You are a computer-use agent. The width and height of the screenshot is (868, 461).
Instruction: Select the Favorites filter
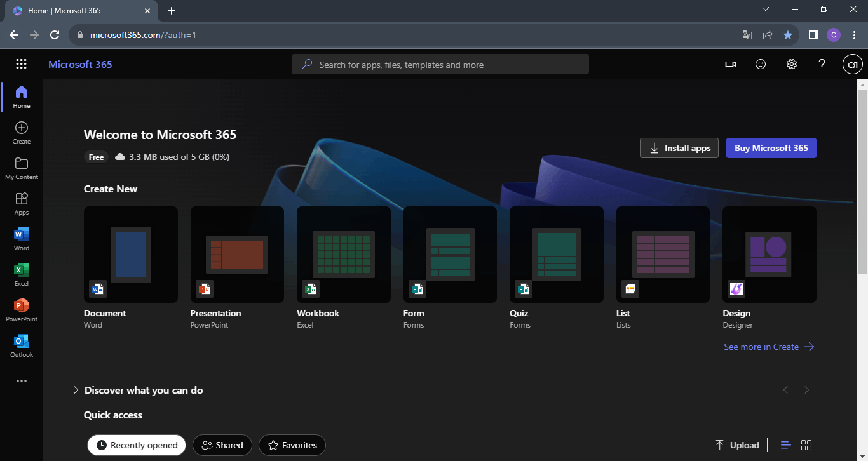pos(292,445)
